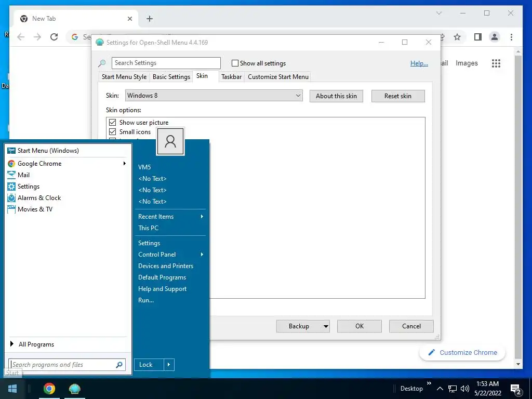Click the volume speaker icon in system tray
This screenshot has width=532, height=399.
pyautogui.click(x=465, y=389)
